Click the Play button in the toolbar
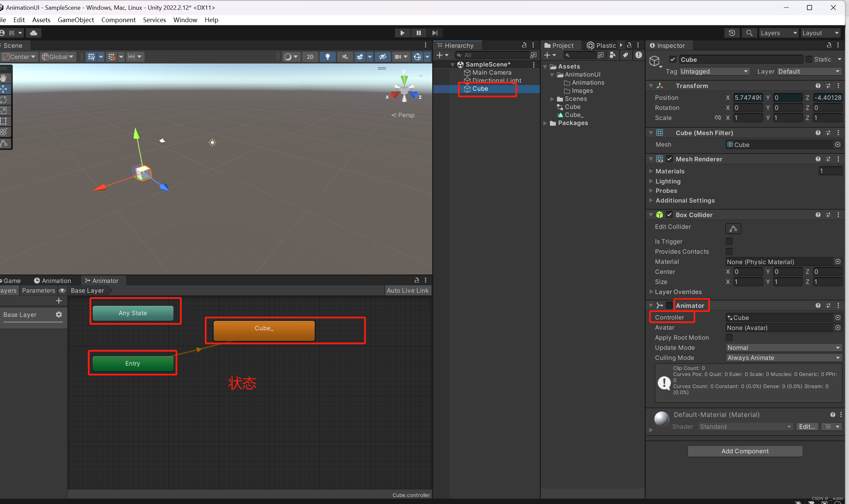The height and width of the screenshot is (504, 849). click(402, 33)
